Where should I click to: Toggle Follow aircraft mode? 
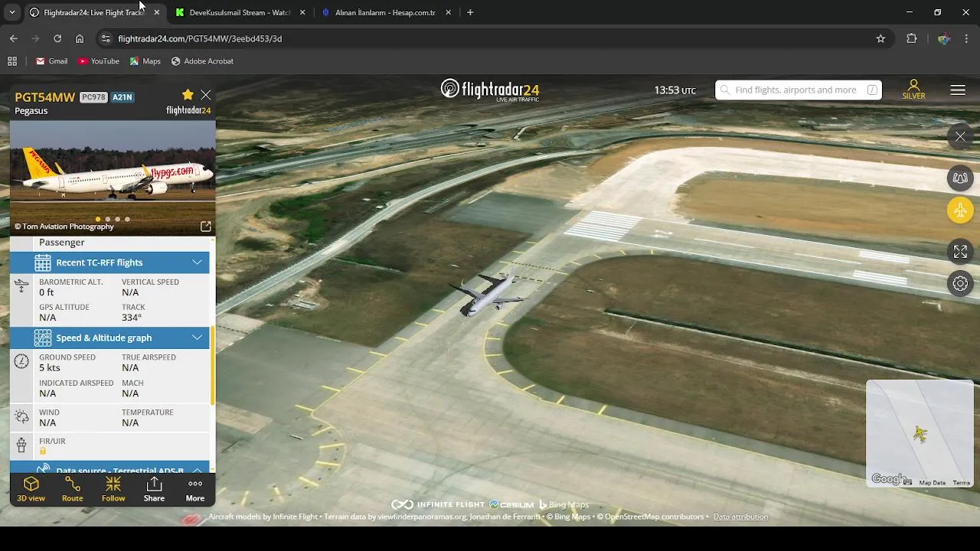(x=113, y=489)
